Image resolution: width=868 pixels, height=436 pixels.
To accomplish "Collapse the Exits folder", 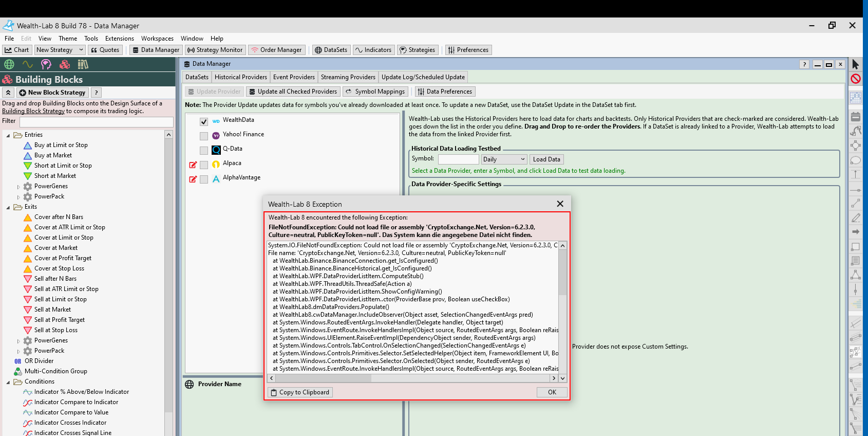I will pos(8,207).
